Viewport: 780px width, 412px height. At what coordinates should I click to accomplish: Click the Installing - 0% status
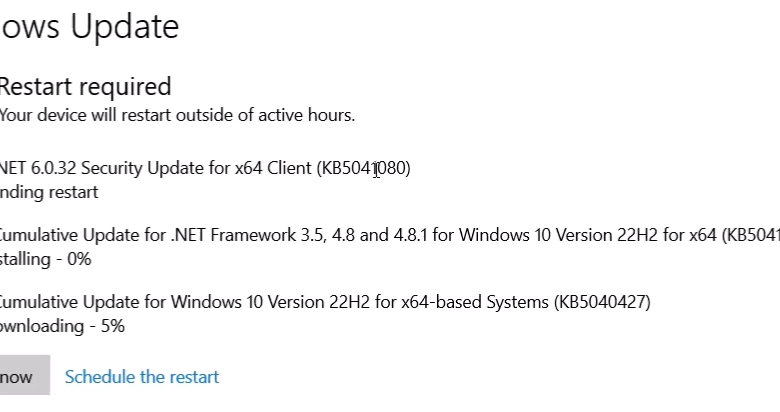click(45, 259)
